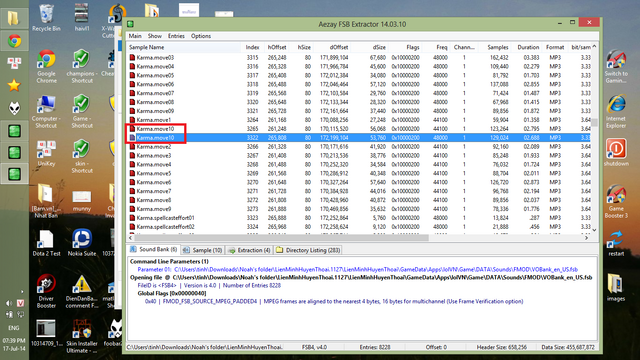Open the Internet Explorer desktop icon
Viewport: 640px width, 360px height.
coord(616,111)
